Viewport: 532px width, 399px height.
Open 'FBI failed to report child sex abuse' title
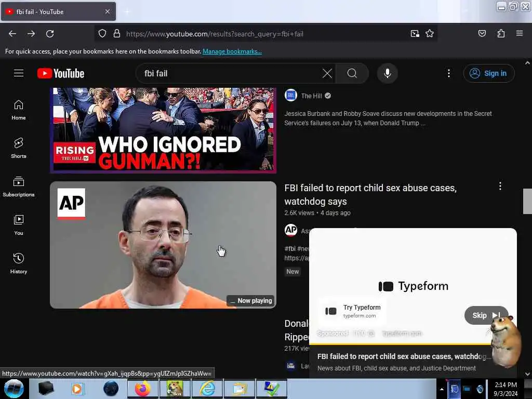point(370,194)
